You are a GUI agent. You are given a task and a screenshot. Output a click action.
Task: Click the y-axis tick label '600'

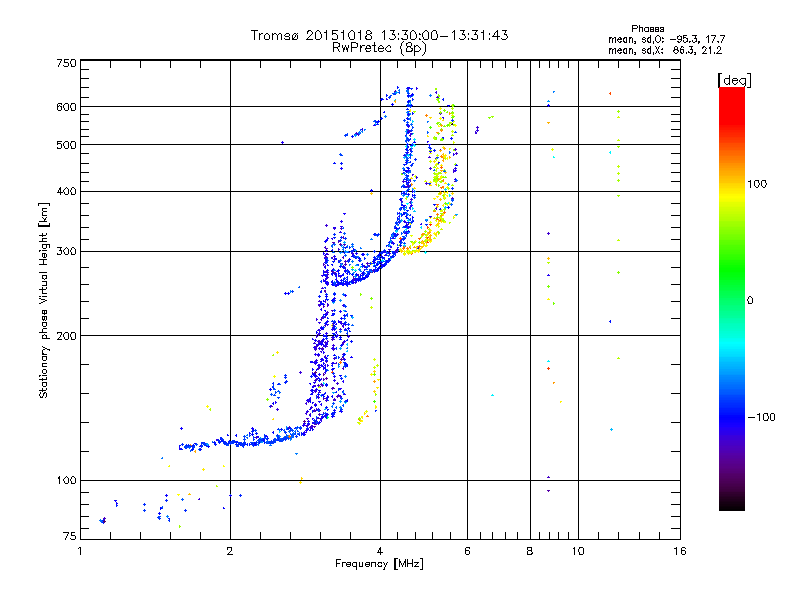point(66,107)
